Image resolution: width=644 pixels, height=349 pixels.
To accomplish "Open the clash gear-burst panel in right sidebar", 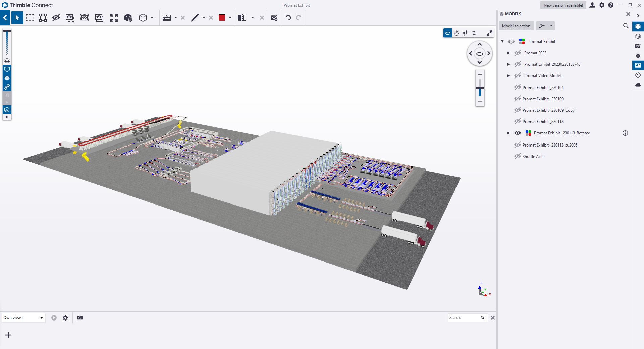I will point(638,56).
